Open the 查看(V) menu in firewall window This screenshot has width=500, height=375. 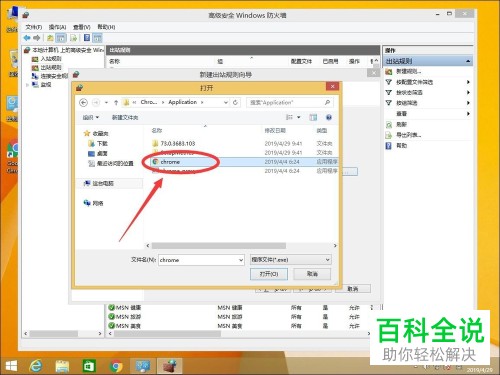pyautogui.click(x=82, y=27)
